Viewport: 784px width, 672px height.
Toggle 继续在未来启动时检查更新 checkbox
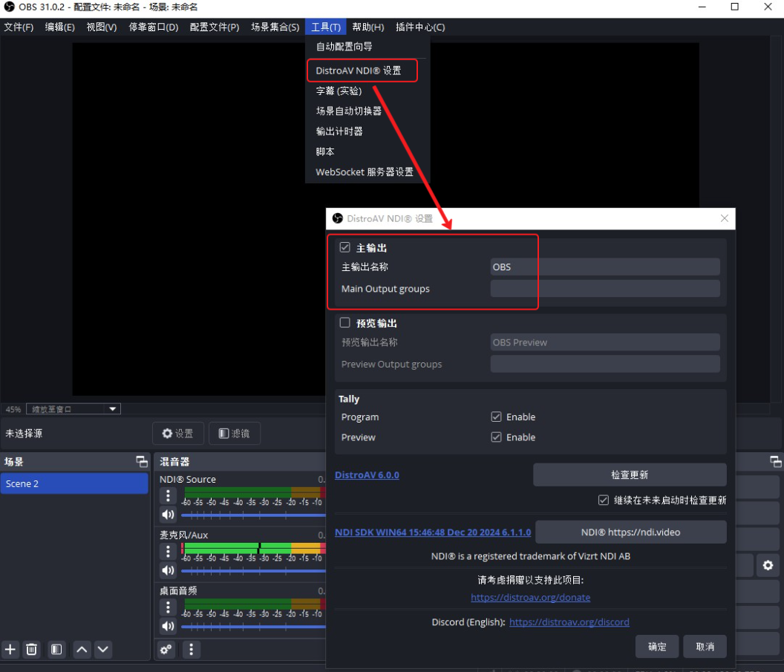pyautogui.click(x=604, y=500)
